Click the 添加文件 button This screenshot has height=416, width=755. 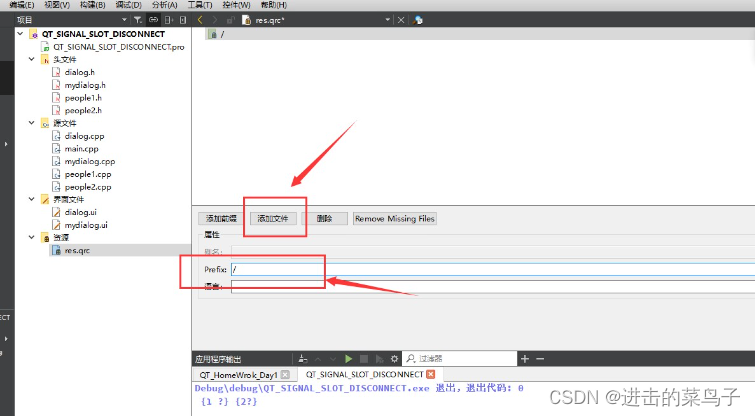(x=273, y=219)
